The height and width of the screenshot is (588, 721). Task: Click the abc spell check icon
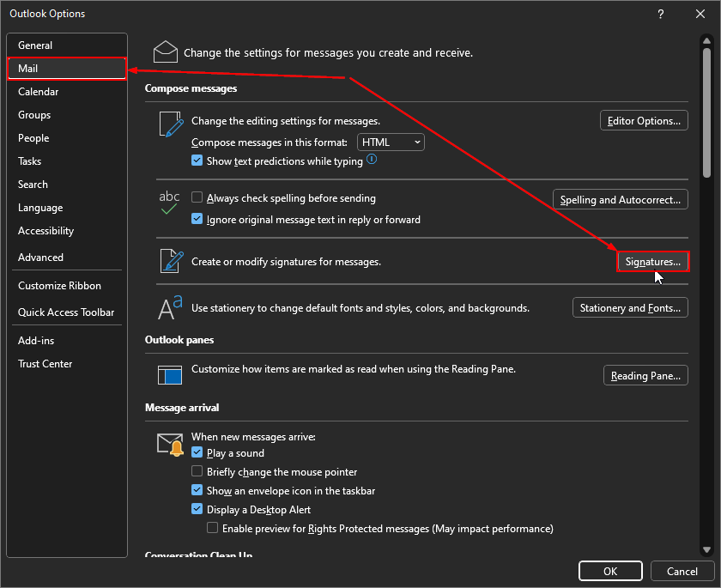[x=169, y=203]
